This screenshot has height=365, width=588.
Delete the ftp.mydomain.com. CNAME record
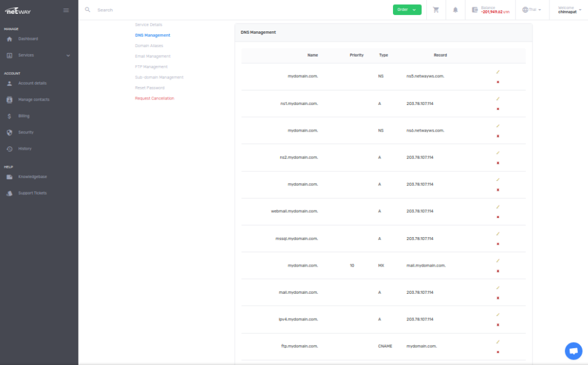[x=497, y=352]
